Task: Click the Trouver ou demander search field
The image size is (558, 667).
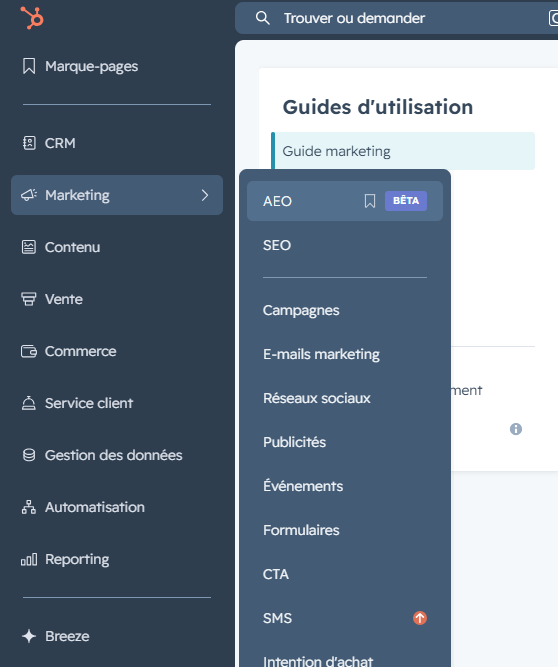Action: 396,18
